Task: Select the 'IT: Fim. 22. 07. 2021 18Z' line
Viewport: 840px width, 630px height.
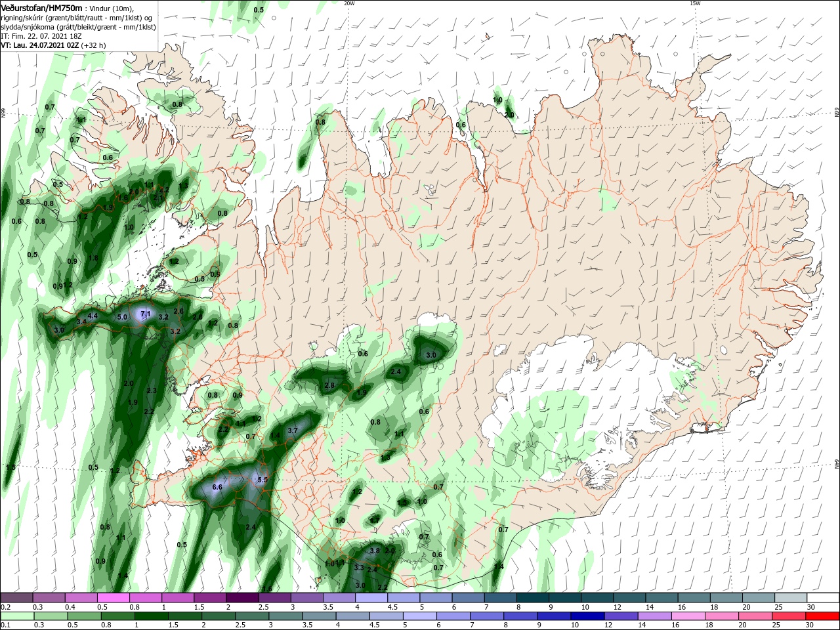Action: pos(41,36)
